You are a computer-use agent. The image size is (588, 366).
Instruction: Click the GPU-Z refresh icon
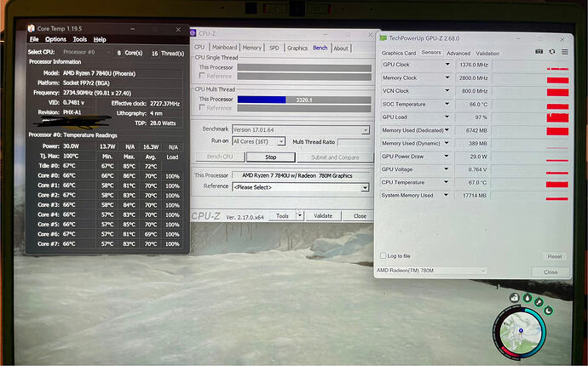coord(552,52)
